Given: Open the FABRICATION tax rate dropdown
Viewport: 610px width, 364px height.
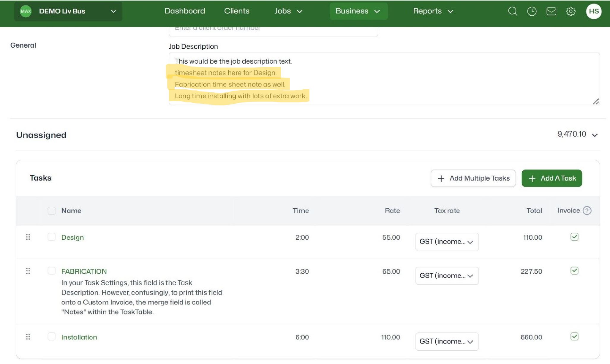Looking at the screenshot, I should pos(447,276).
